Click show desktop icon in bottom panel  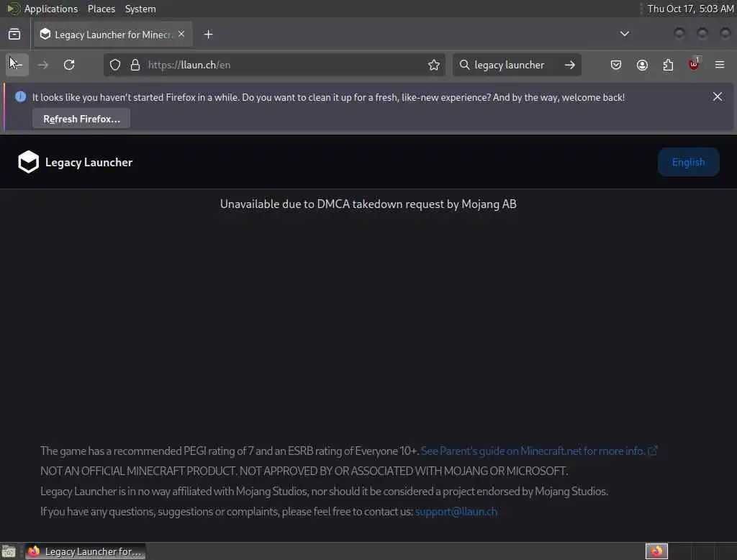tap(9, 551)
